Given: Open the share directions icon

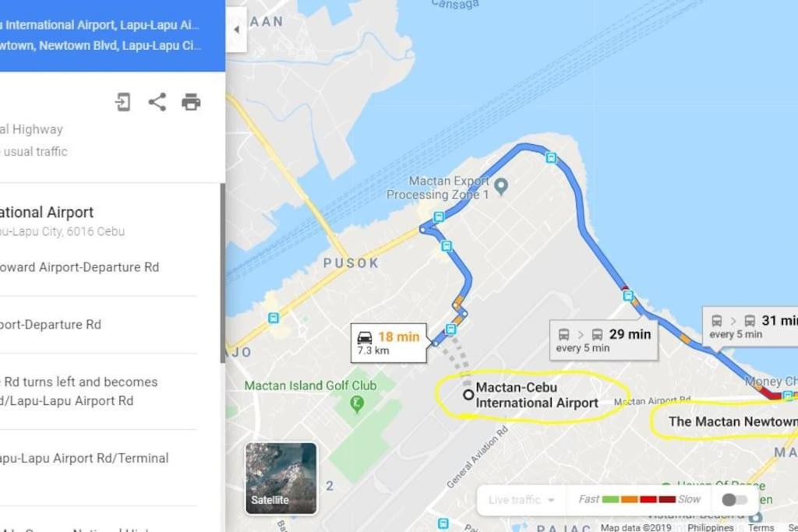Looking at the screenshot, I should [157, 102].
